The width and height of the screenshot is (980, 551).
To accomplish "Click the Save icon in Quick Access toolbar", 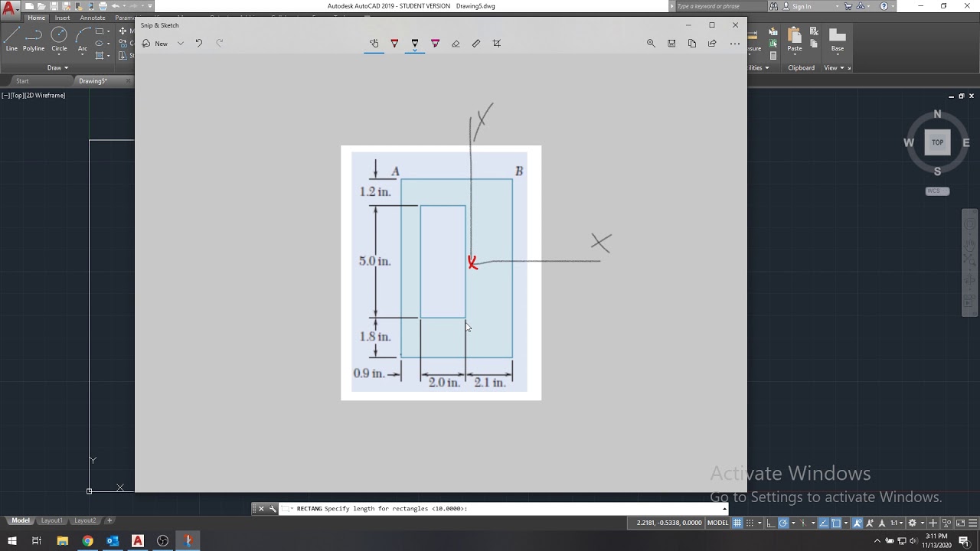I will 54,6.
